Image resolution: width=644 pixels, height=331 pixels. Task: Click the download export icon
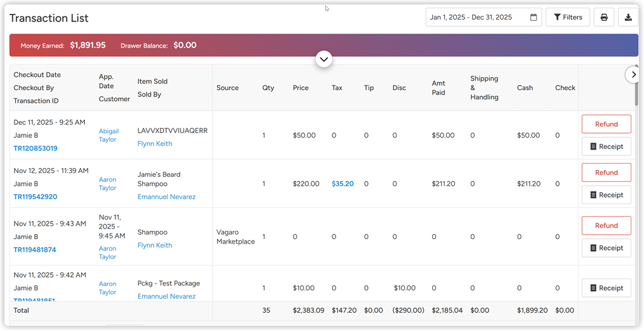pyautogui.click(x=628, y=17)
